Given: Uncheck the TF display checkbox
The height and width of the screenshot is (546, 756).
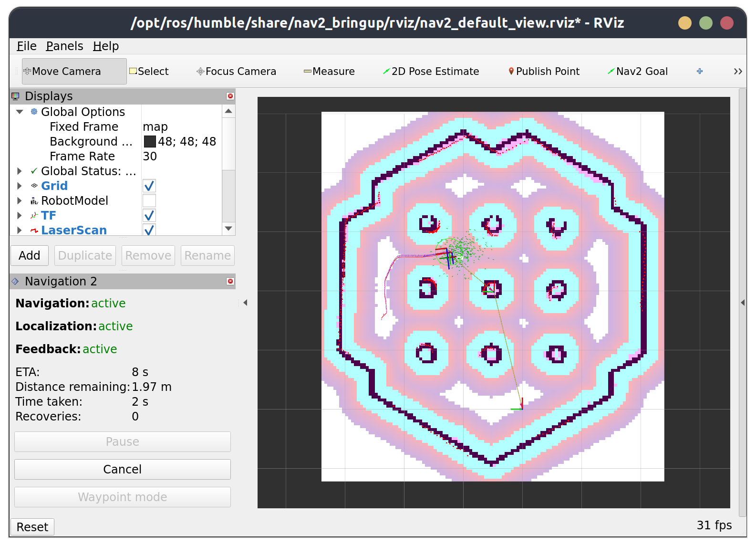Looking at the screenshot, I should coord(149,216).
